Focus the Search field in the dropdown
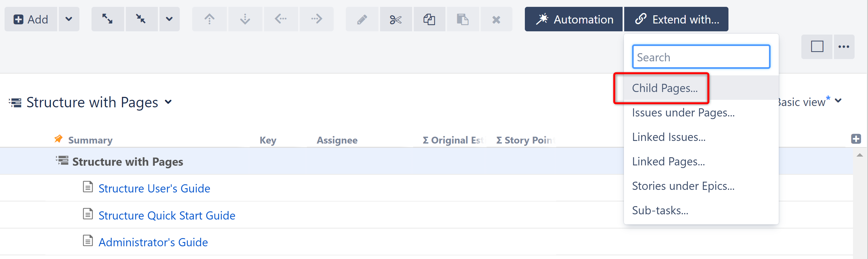Screen dimensions: 868x259 click(x=701, y=57)
